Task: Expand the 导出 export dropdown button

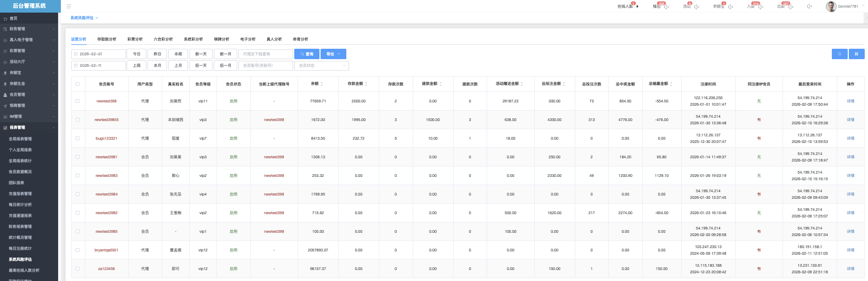Action: [x=333, y=54]
